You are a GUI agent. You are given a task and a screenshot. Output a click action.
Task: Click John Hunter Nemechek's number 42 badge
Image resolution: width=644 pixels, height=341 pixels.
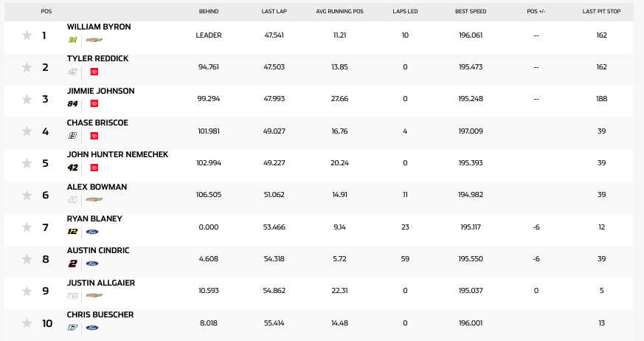[x=73, y=168]
